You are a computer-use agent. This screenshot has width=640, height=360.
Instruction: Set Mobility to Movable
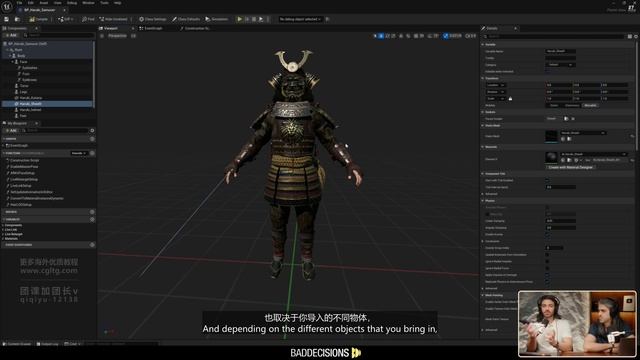(x=590, y=105)
